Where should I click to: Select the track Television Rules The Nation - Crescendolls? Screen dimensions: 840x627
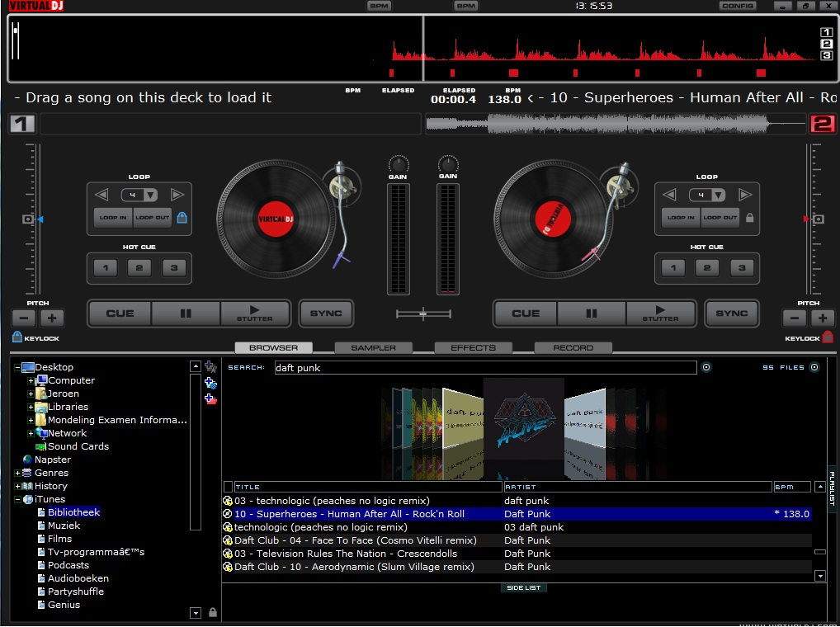(x=347, y=554)
